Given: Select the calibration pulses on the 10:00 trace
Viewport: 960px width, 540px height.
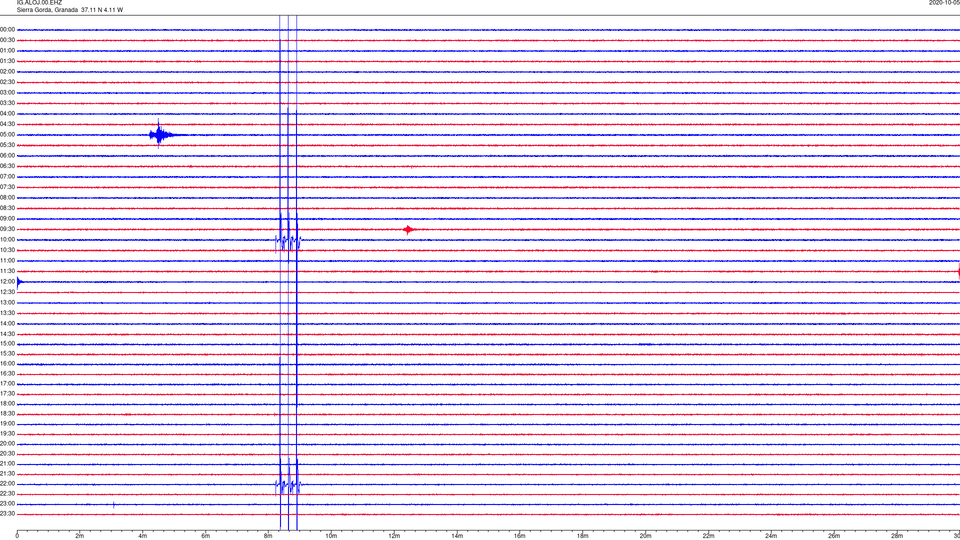Looking at the screenshot, I should pos(288,241).
